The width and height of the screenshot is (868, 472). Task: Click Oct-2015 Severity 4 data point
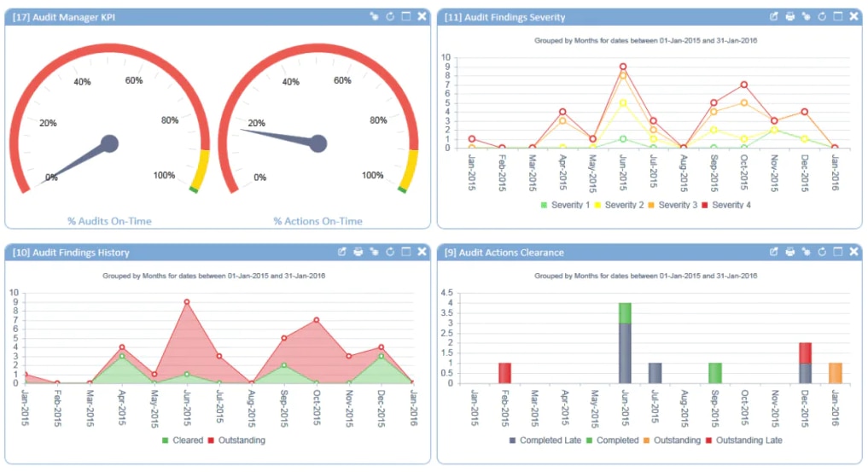(x=744, y=84)
